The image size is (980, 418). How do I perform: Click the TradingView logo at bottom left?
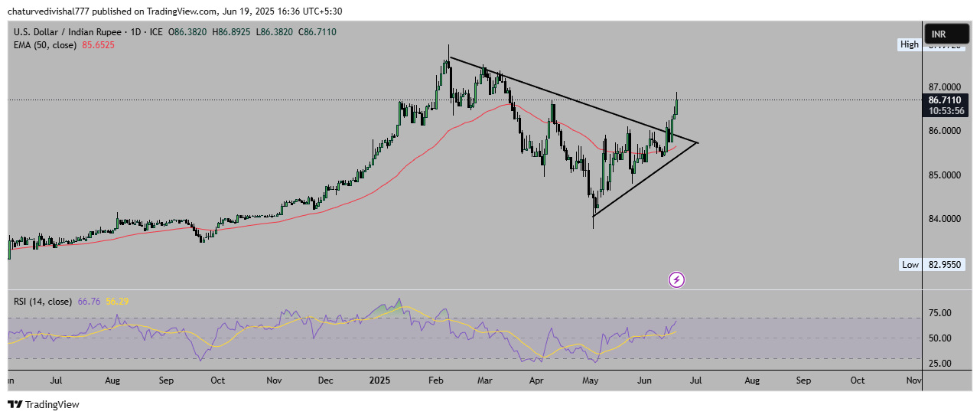[44, 404]
